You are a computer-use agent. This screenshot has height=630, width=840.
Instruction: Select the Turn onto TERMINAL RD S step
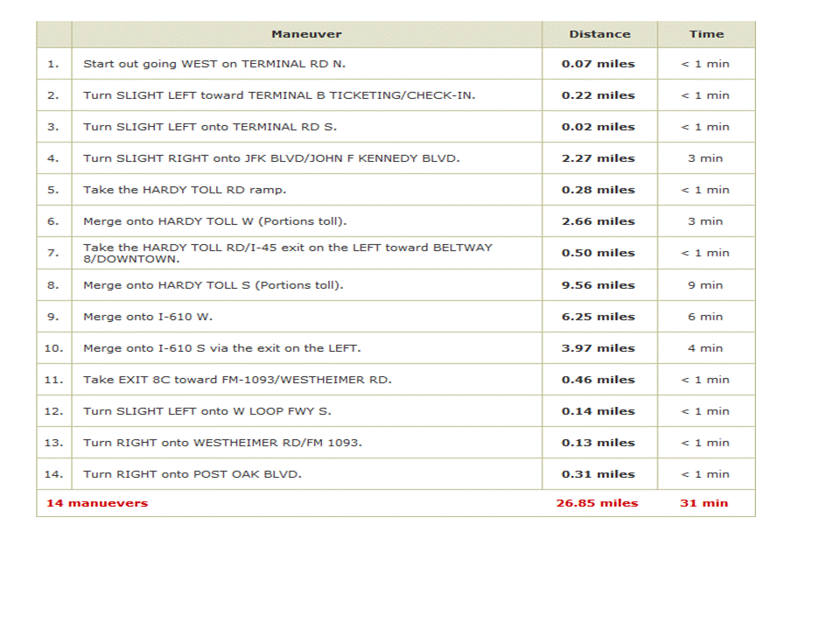coord(209,127)
